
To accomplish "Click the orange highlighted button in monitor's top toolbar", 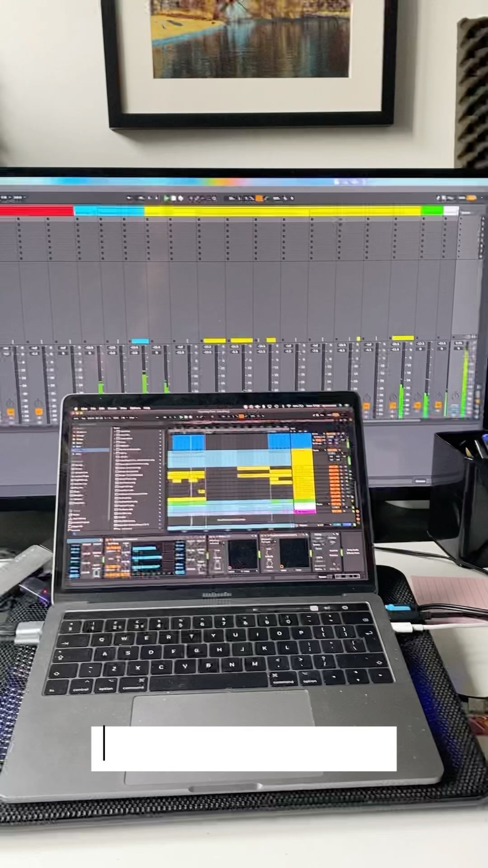I will [259, 198].
